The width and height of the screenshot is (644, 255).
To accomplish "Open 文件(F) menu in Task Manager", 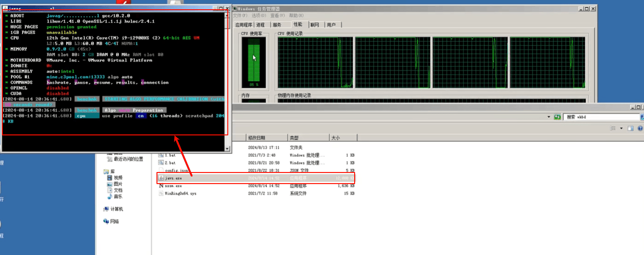I will click(241, 16).
